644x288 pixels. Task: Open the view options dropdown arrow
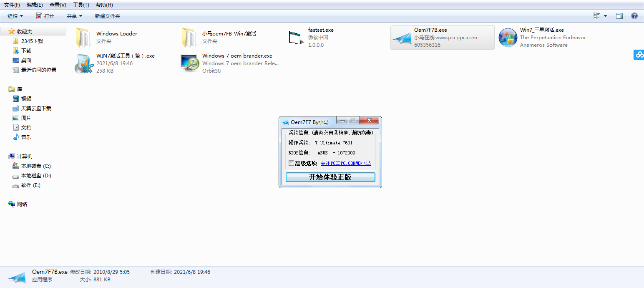605,16
